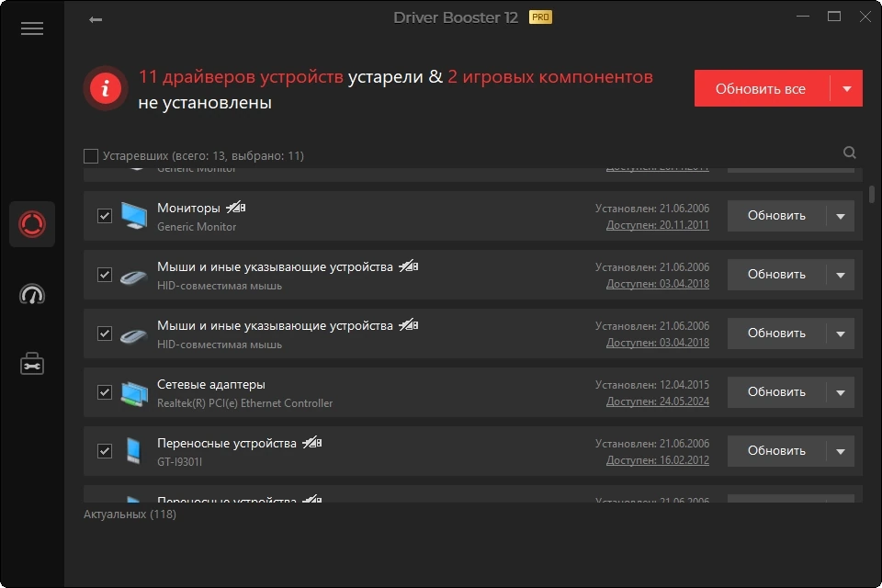Open the toolbox sidebar section
This screenshot has width=882, height=588.
tap(32, 364)
